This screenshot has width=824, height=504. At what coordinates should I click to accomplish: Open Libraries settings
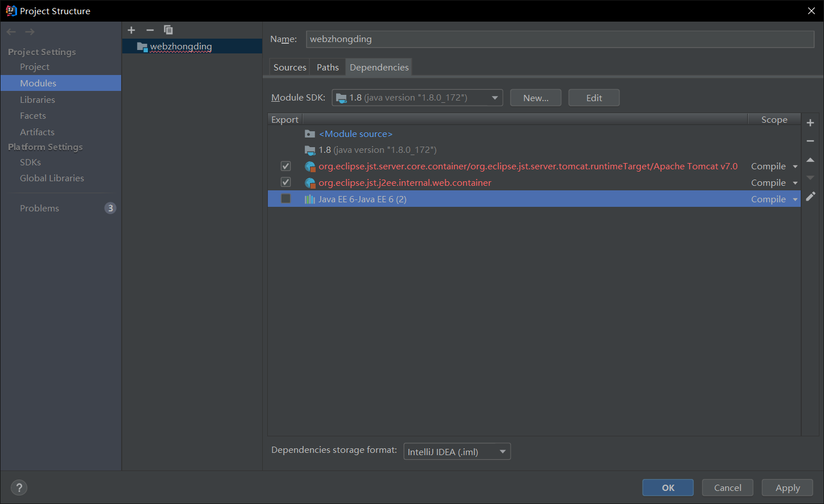click(x=38, y=99)
